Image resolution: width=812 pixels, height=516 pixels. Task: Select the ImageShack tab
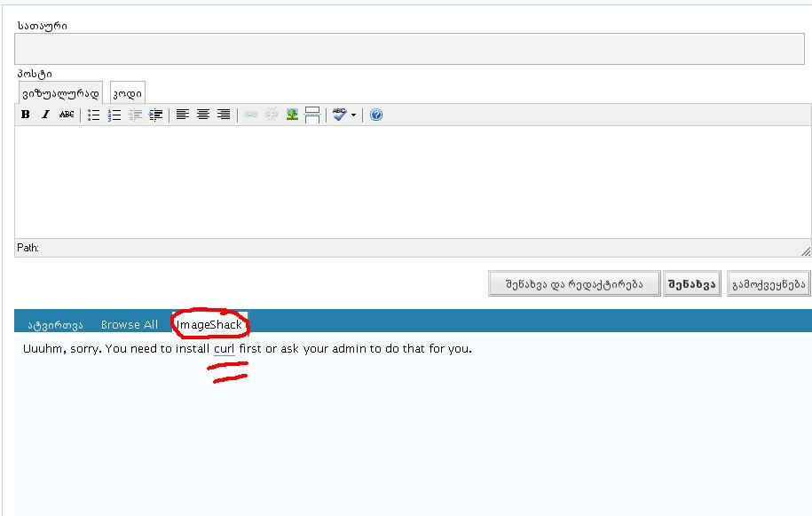(209, 324)
